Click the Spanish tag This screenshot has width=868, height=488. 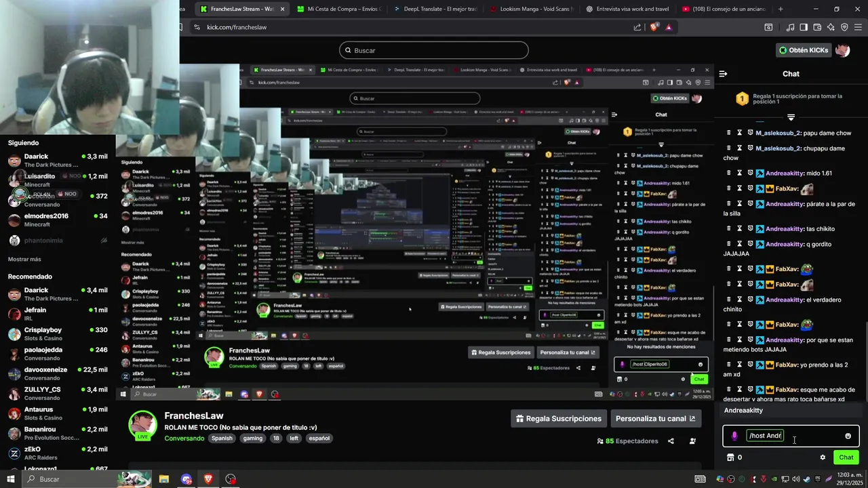click(x=222, y=439)
